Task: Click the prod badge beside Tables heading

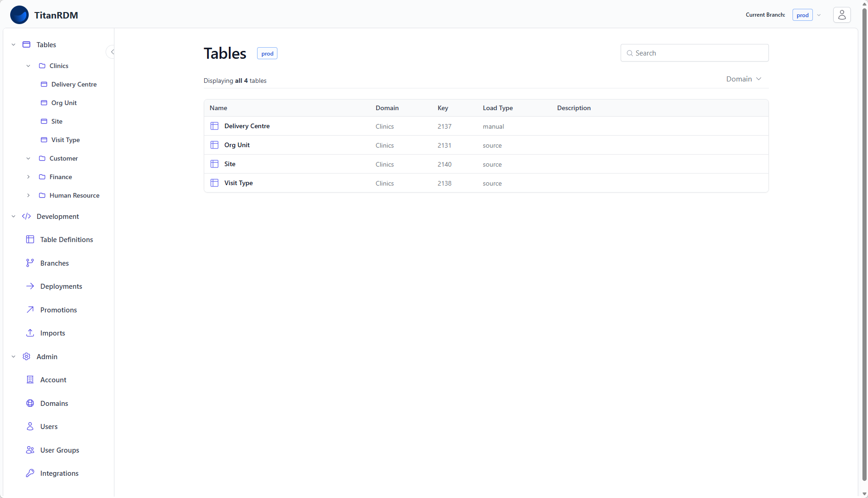Action: point(267,54)
